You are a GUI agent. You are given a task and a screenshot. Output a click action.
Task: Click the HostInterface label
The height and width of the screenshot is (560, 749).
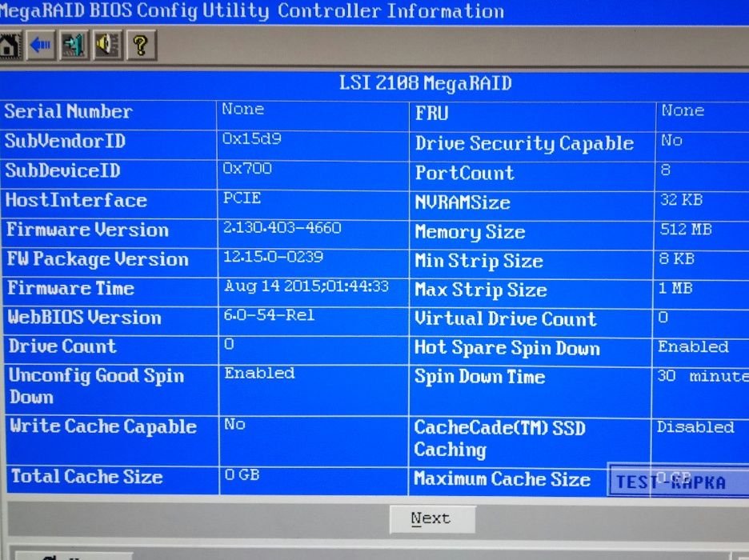coord(77,201)
